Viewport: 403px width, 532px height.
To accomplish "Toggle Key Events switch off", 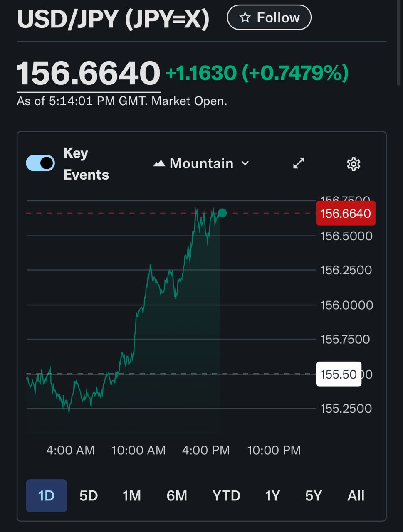I will (x=40, y=163).
